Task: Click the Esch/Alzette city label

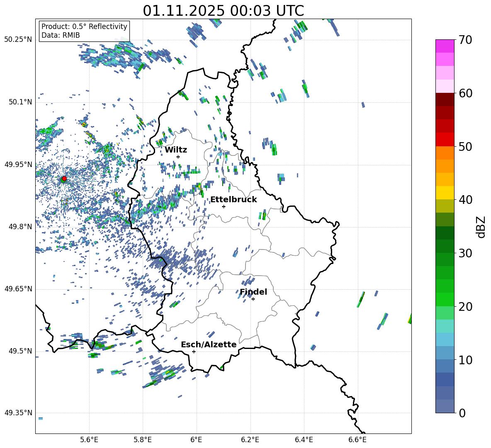Action: pos(209,344)
